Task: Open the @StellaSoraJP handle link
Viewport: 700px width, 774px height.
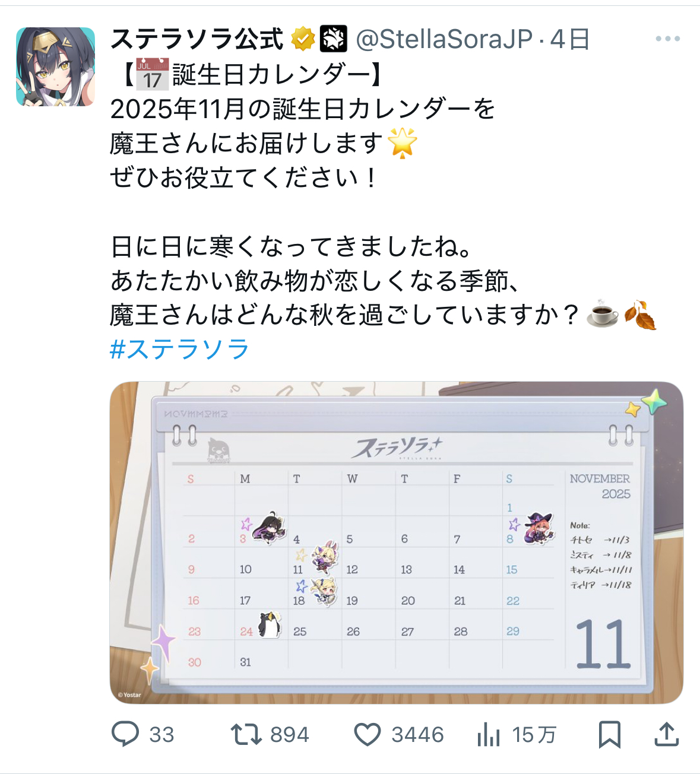Action: tap(444, 39)
